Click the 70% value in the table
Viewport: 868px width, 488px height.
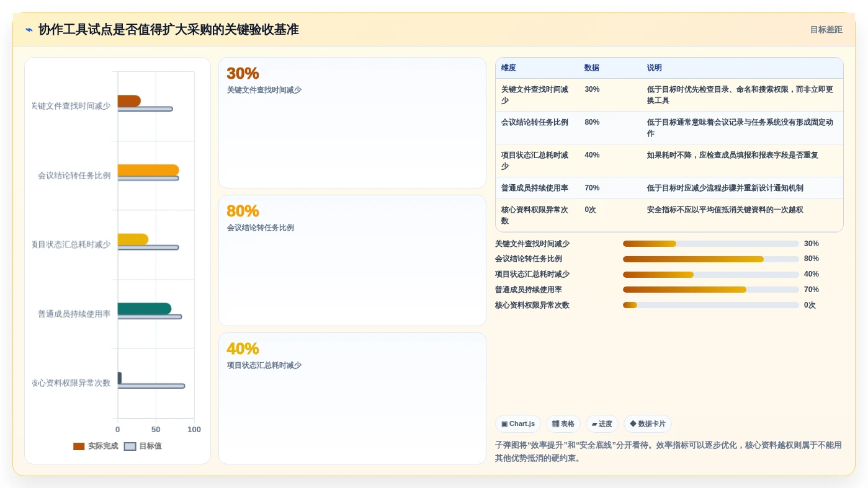pos(592,188)
